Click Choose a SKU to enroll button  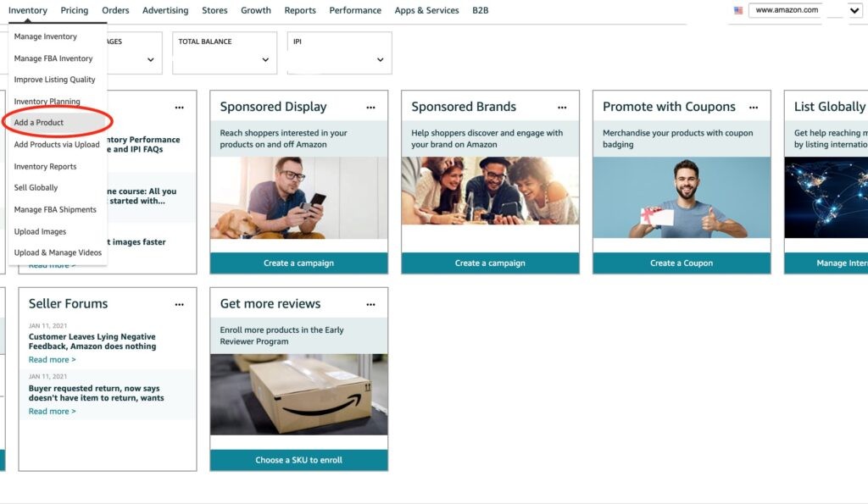[299, 460]
